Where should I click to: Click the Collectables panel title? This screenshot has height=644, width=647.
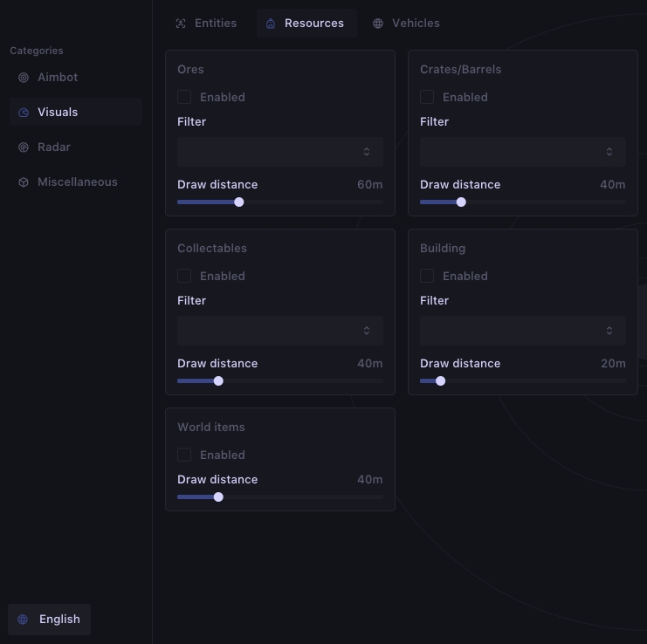click(212, 248)
